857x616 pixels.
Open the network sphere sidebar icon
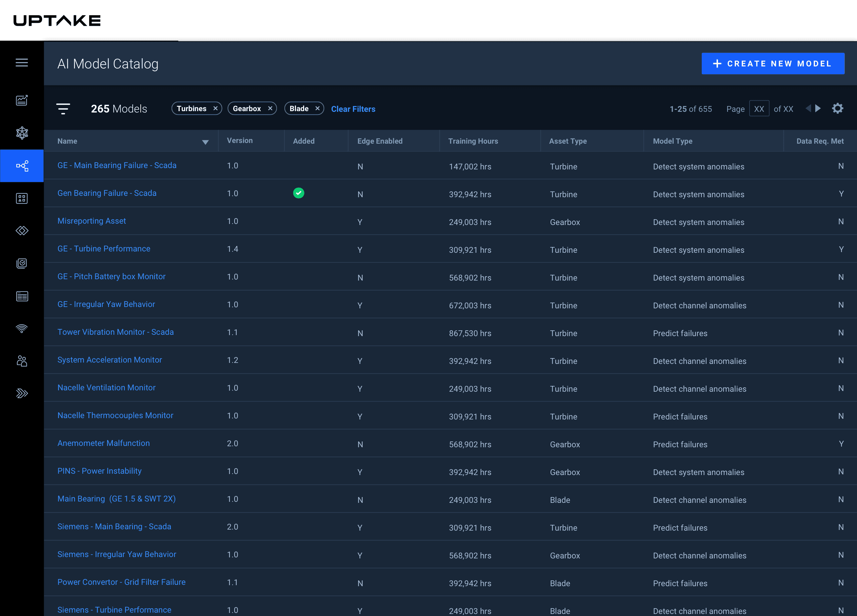[x=22, y=133]
